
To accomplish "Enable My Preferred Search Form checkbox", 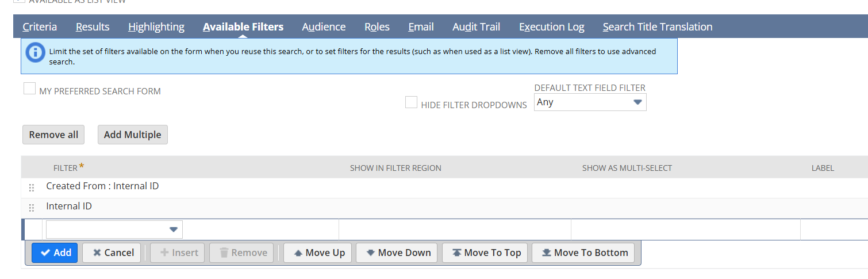I will 29,89.
